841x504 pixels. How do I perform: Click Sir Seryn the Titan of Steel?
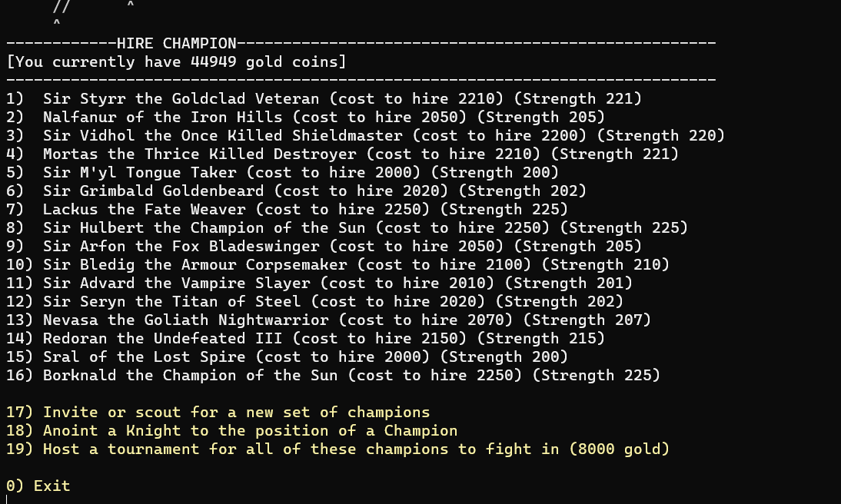pyautogui.click(x=315, y=301)
